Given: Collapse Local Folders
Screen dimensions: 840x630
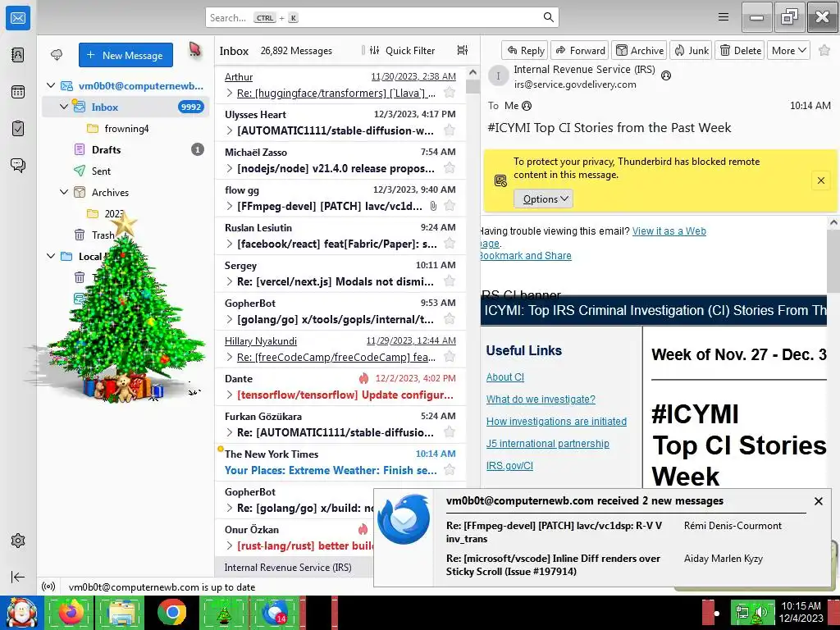Looking at the screenshot, I should click(x=51, y=256).
